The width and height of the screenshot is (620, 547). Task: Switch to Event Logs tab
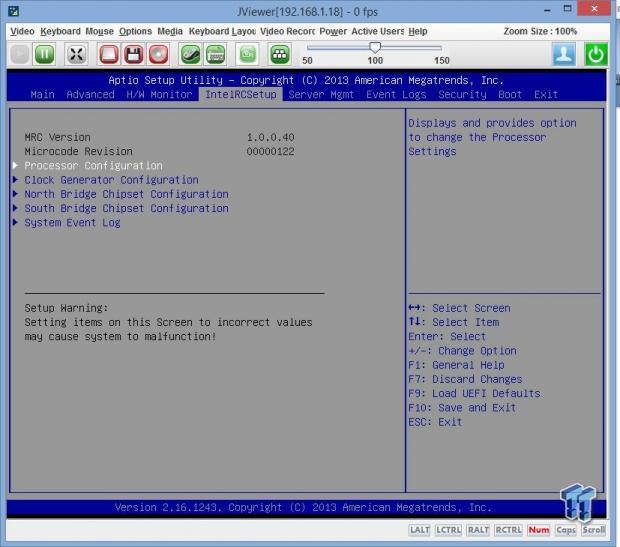[x=396, y=95]
